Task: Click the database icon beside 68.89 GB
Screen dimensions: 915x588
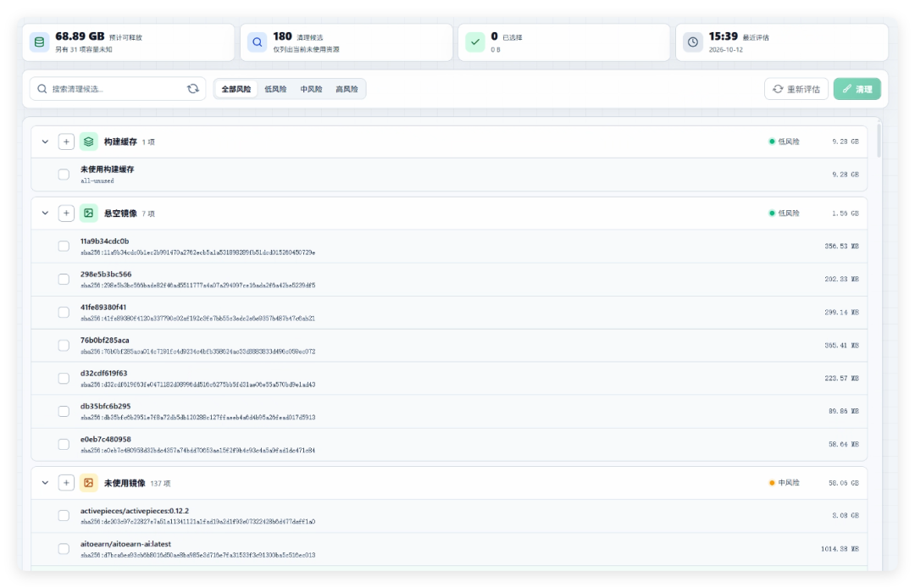Action: pos(39,42)
